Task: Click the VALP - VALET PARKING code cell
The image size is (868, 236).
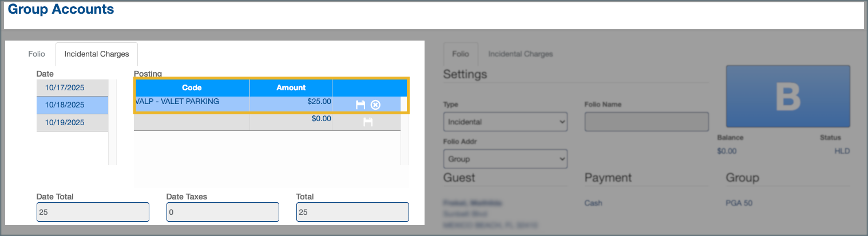Action: click(192, 102)
